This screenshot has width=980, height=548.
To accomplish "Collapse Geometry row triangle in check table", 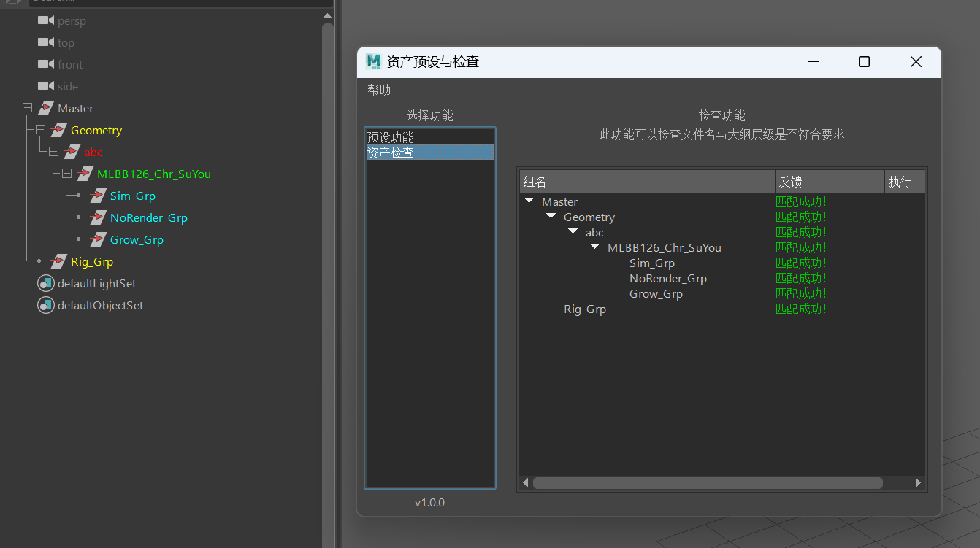I will coord(551,216).
